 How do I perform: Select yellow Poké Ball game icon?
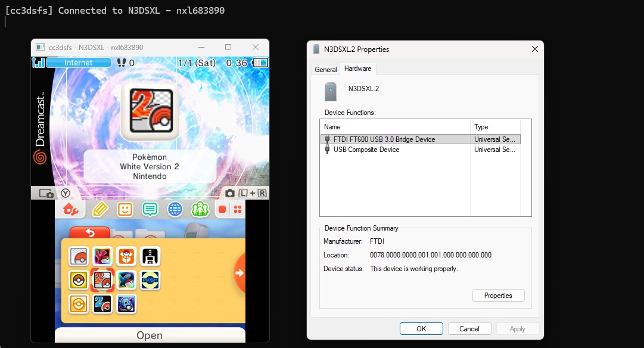(x=79, y=280)
